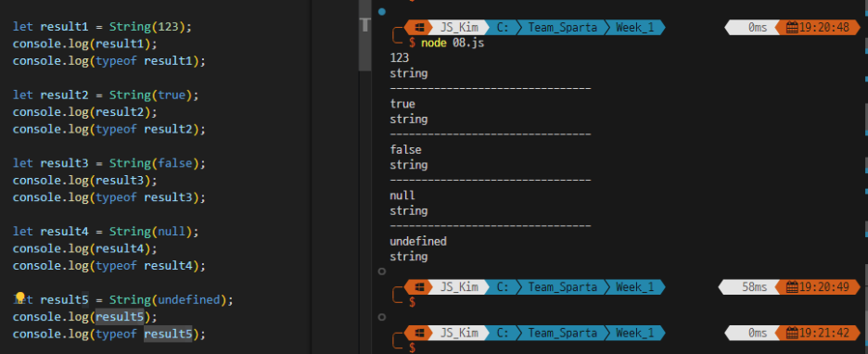This screenshot has width=868, height=354.
Task: Click the 'undefined' terminal output line
Action: point(418,241)
